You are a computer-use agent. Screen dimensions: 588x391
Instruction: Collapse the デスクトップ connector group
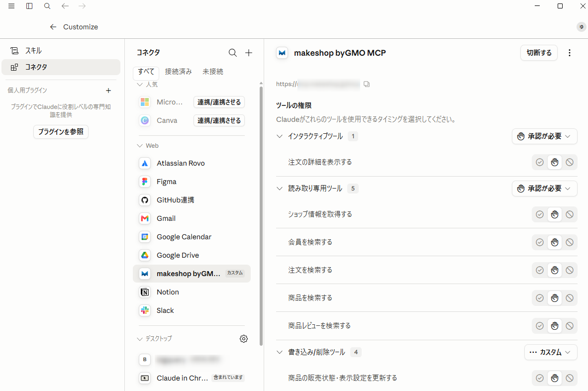pyautogui.click(x=139, y=339)
